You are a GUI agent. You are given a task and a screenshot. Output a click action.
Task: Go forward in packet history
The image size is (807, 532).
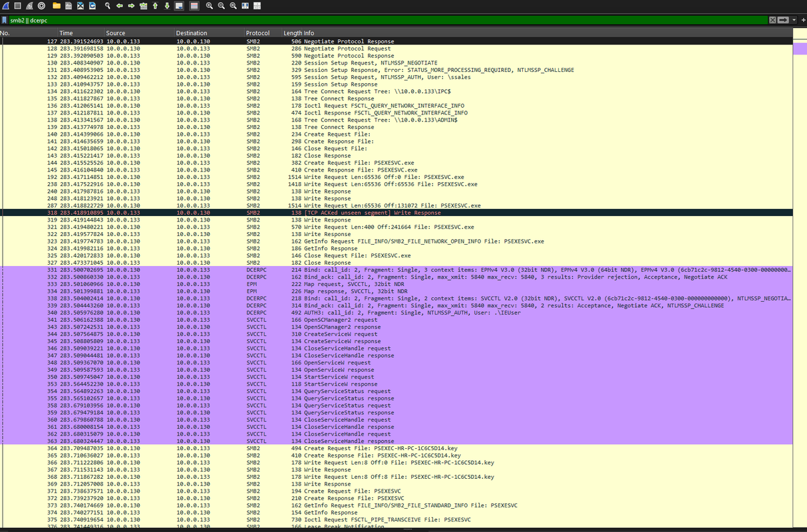pyautogui.click(x=131, y=5)
